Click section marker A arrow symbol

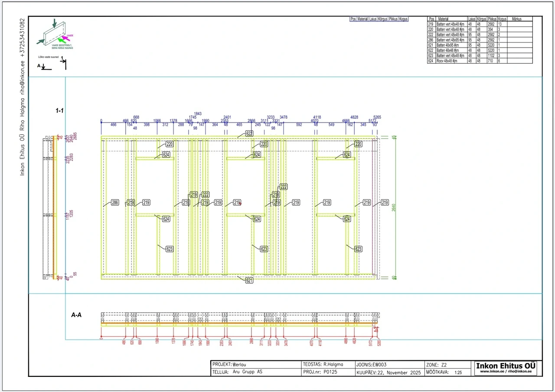tap(45, 67)
